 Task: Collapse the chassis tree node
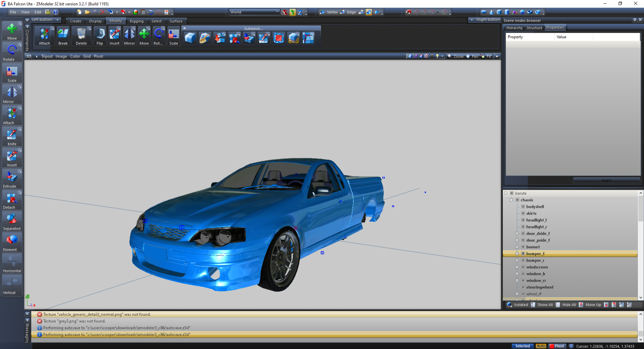(512, 200)
